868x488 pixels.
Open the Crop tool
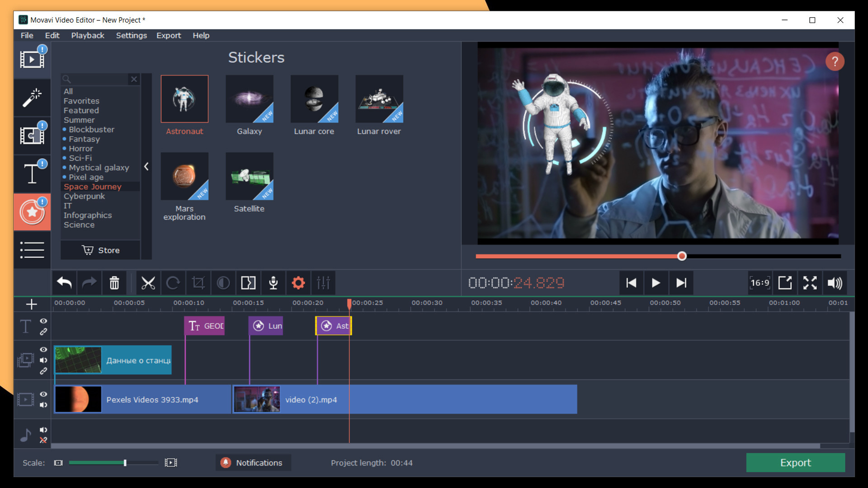click(x=199, y=282)
